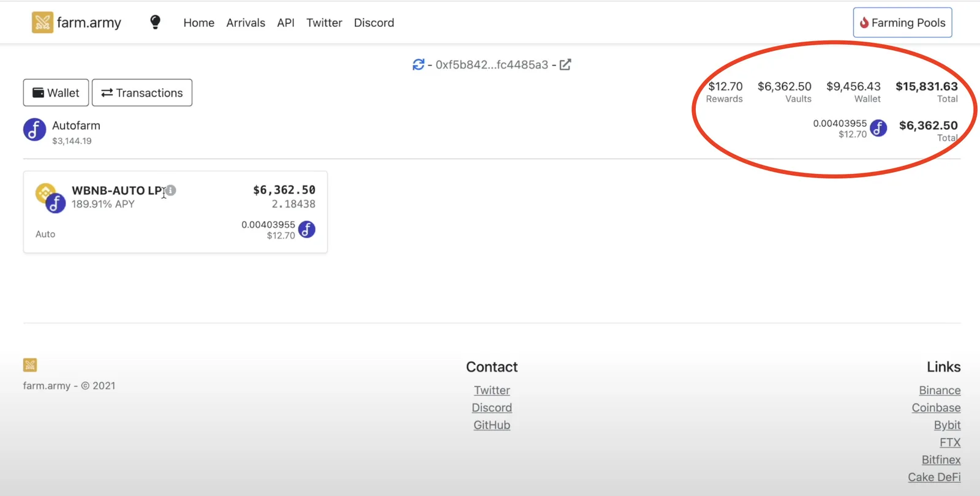Open the Cake DeFi link in footer
The height and width of the screenshot is (496, 980).
pos(934,477)
